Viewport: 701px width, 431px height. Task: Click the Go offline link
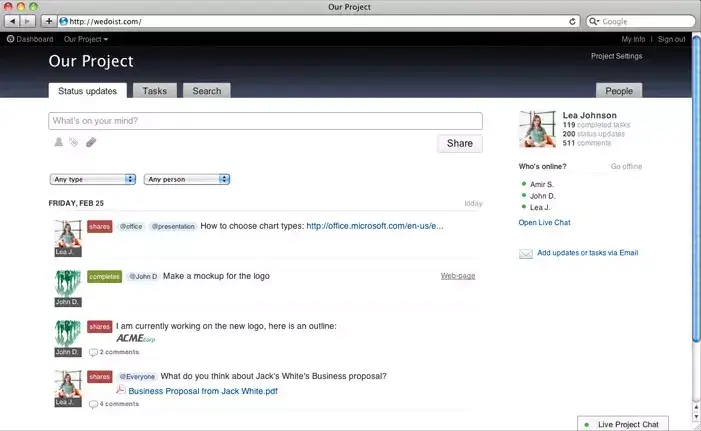click(626, 166)
